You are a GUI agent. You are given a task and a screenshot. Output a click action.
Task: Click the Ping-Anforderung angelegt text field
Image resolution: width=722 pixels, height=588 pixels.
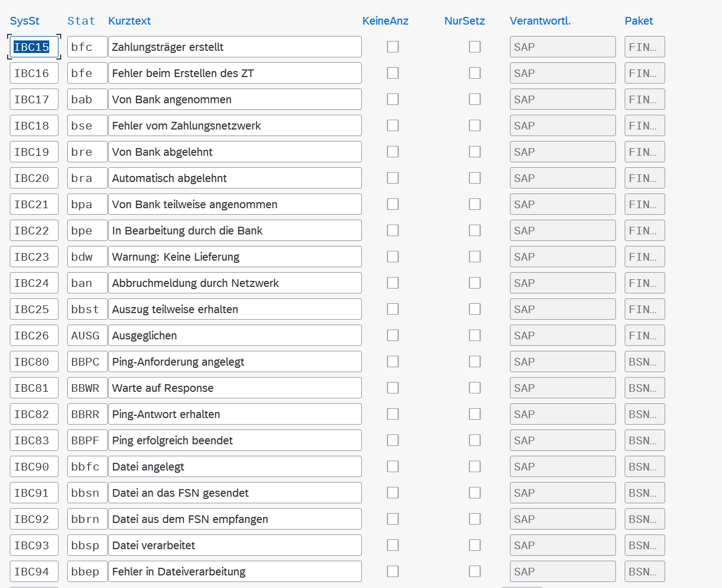(234, 362)
